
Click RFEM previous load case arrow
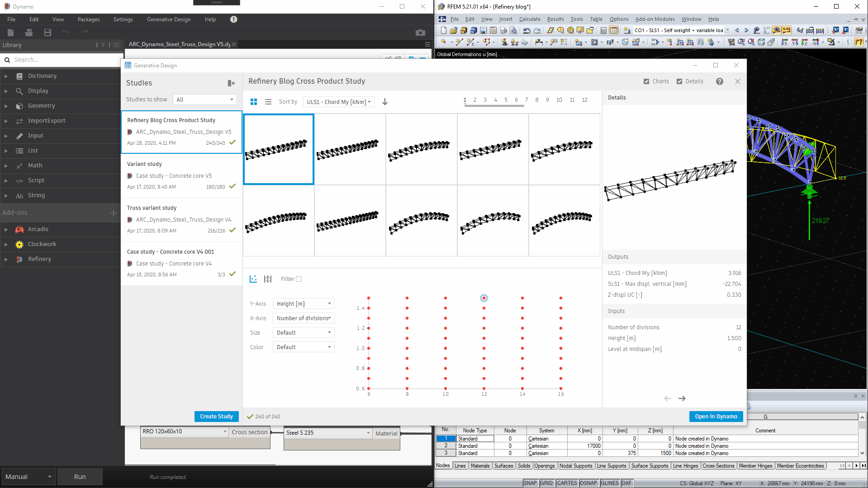click(737, 30)
